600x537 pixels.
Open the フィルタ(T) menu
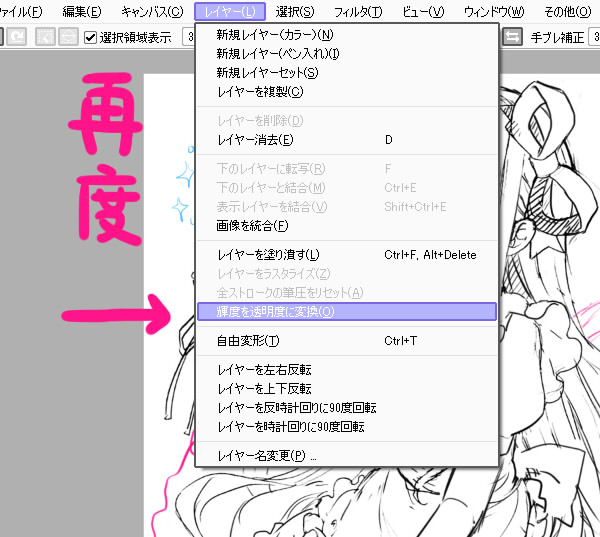tap(358, 12)
